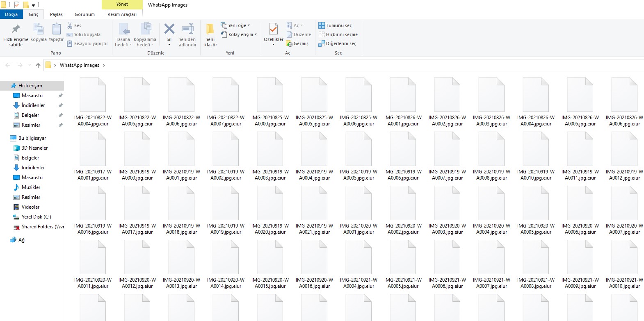Switch to the Görünüm ribbon tab

[x=84, y=14]
